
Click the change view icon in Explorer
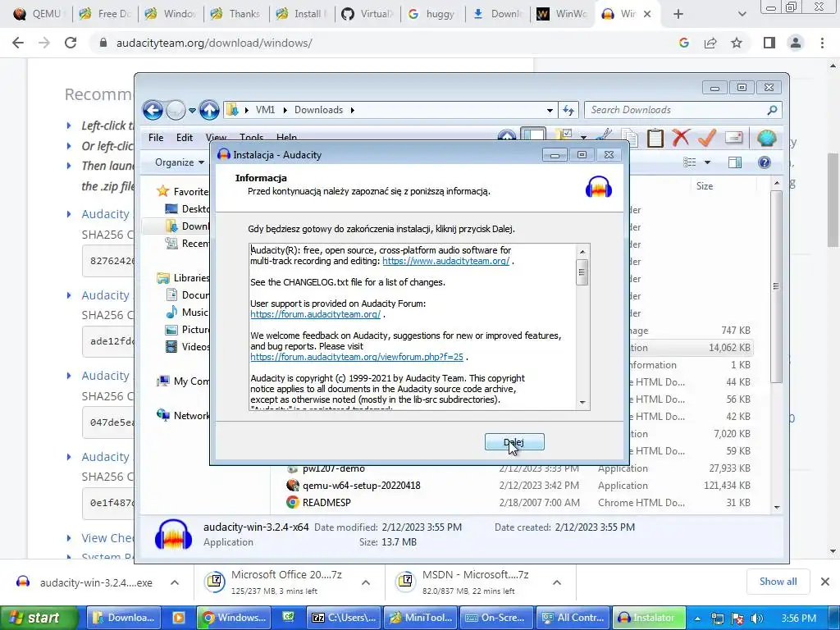point(689,162)
